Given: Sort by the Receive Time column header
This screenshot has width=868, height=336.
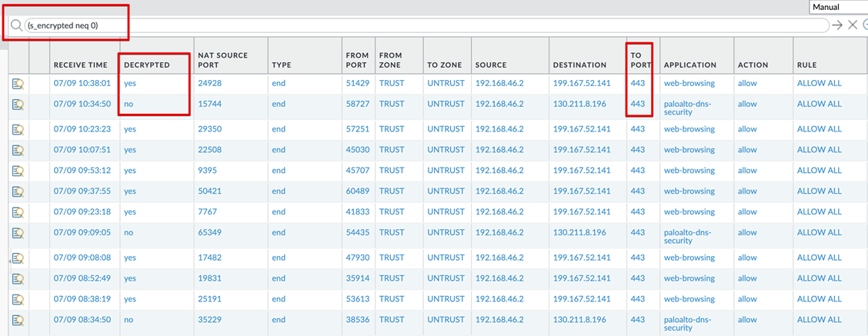Looking at the screenshot, I should click(x=80, y=65).
